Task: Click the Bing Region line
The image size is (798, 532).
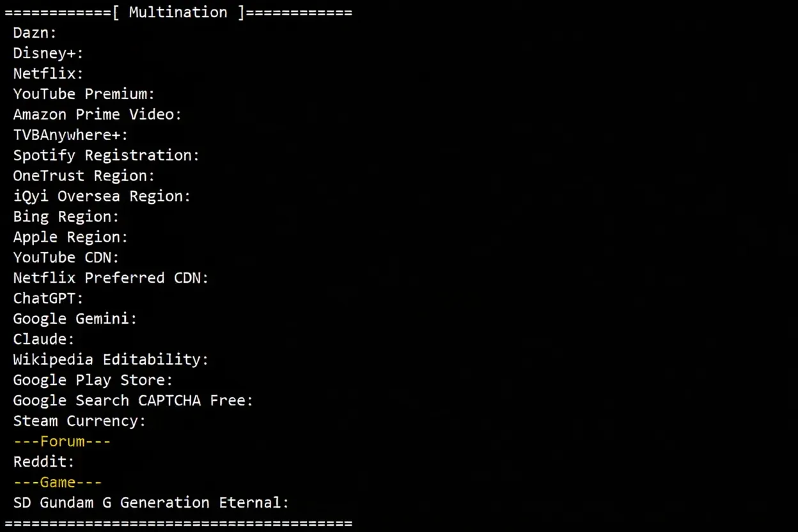Action: (x=66, y=217)
